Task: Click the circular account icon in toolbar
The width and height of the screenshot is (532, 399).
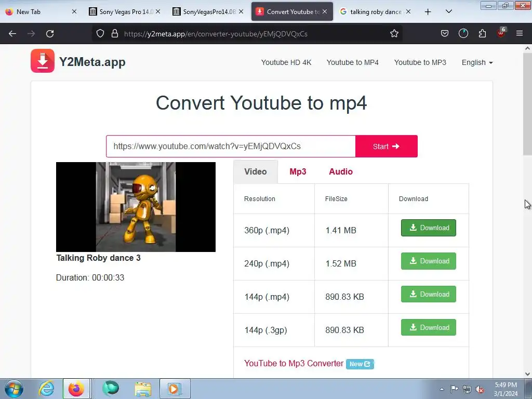Action: [463, 34]
